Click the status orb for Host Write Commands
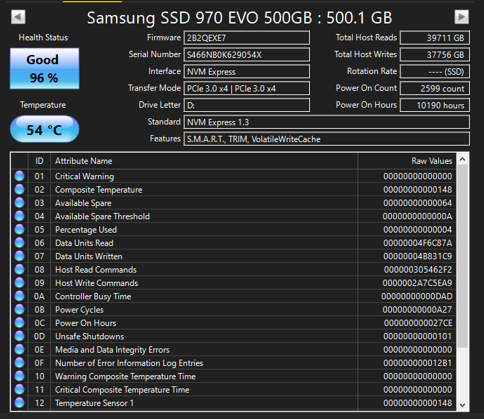The height and width of the screenshot is (419, 484). [20, 283]
